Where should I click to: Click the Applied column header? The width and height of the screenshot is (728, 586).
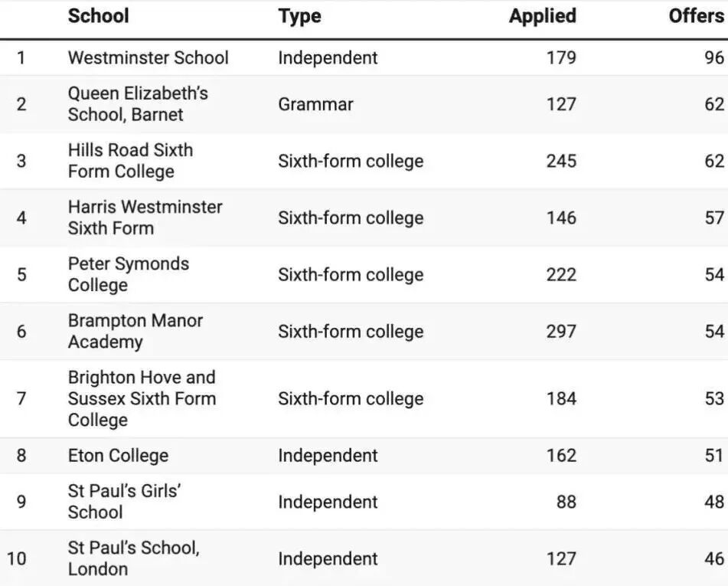click(542, 17)
